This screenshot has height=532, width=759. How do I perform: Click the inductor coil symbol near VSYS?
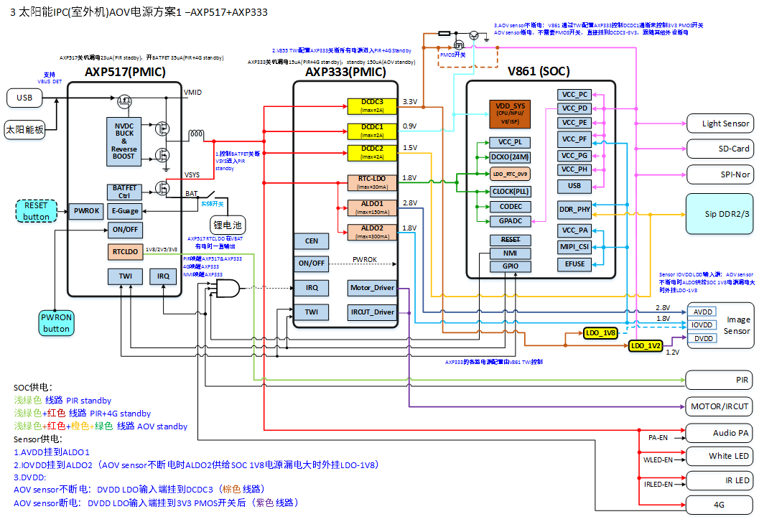[196, 135]
